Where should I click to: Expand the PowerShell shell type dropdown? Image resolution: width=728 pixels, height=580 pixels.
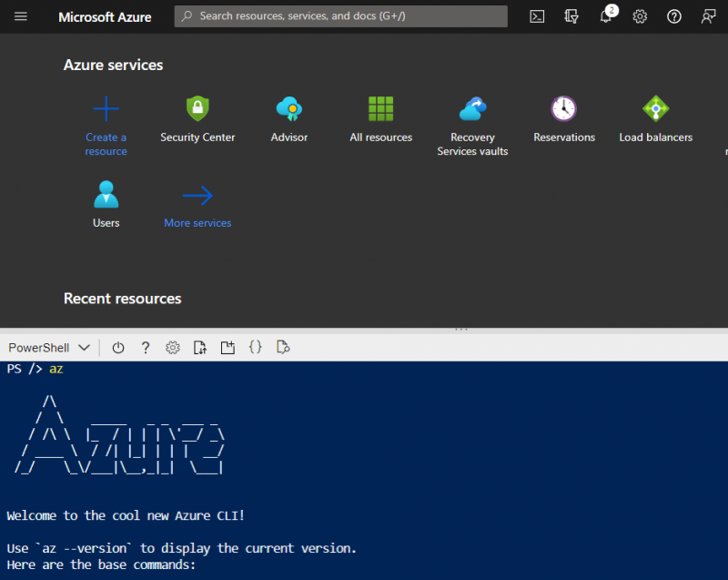point(50,347)
